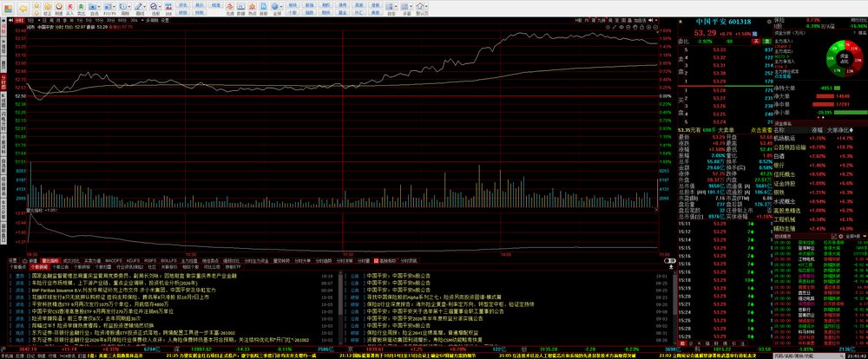Switch to the MACDFS indicator tab

coord(114,260)
